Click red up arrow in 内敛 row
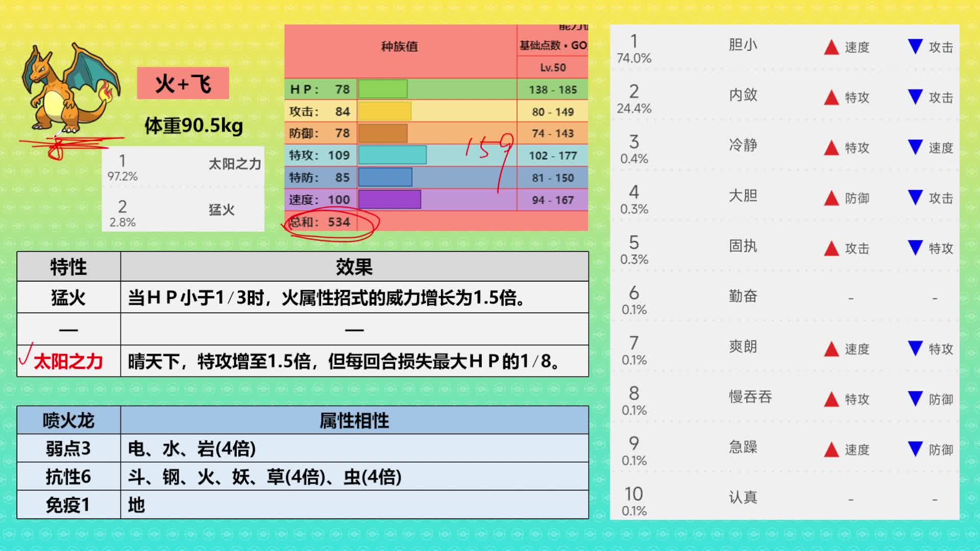Screen dimensions: 980x551 [831, 97]
